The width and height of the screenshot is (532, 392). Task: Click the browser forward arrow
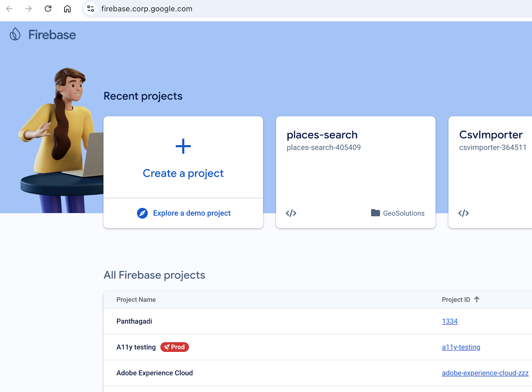(x=29, y=9)
